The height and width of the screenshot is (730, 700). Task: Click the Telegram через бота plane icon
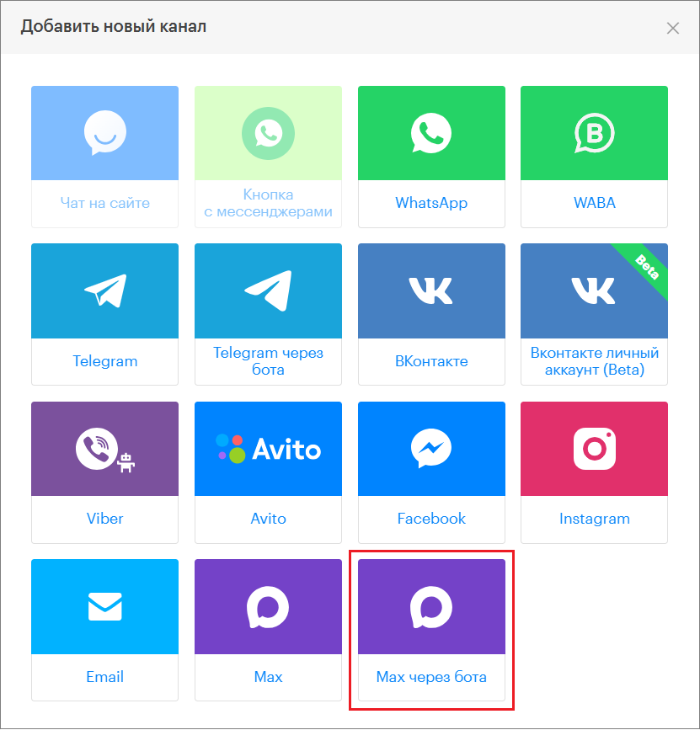(x=268, y=290)
